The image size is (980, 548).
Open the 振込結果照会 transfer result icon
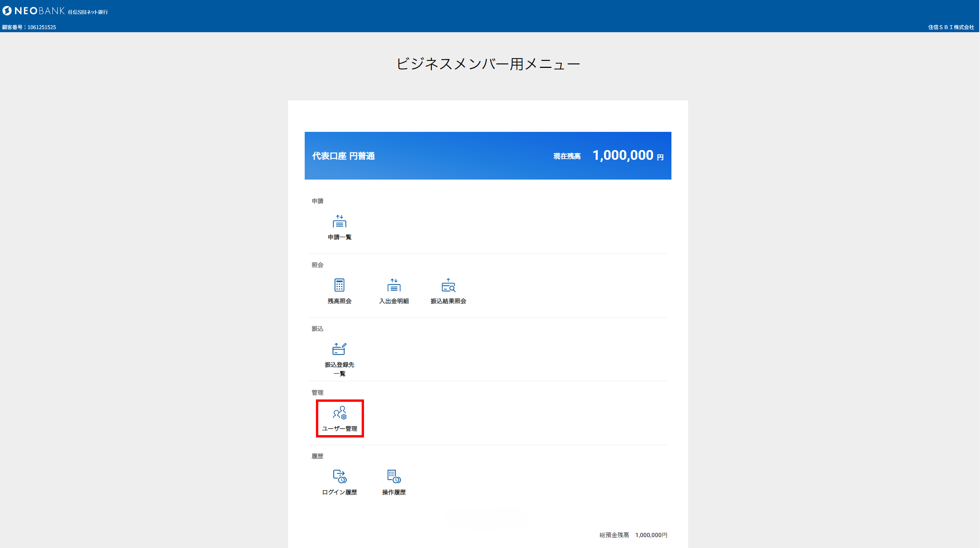449,291
